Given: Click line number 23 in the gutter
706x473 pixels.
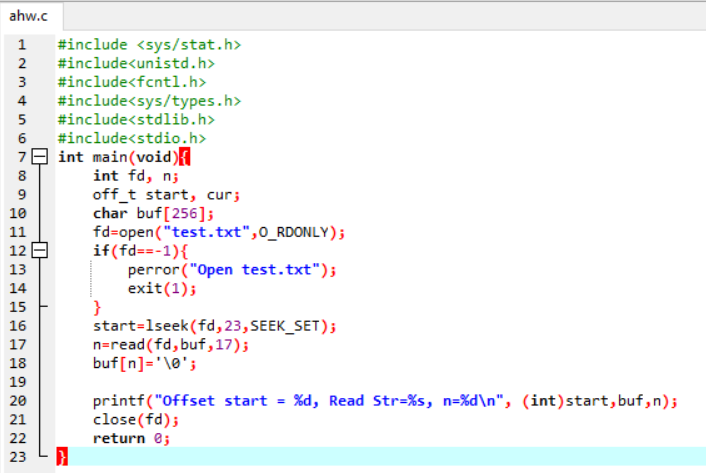Looking at the screenshot, I should pos(18,457).
